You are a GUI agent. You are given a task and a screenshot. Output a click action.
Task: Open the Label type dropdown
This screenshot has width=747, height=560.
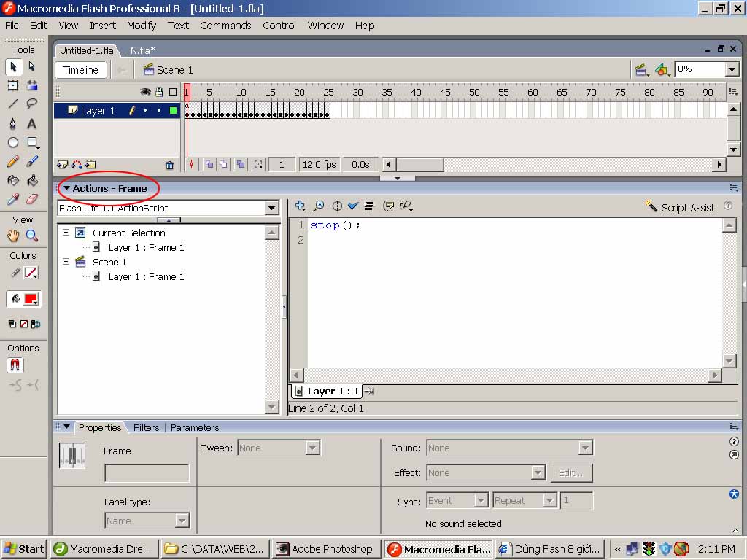[x=182, y=521]
